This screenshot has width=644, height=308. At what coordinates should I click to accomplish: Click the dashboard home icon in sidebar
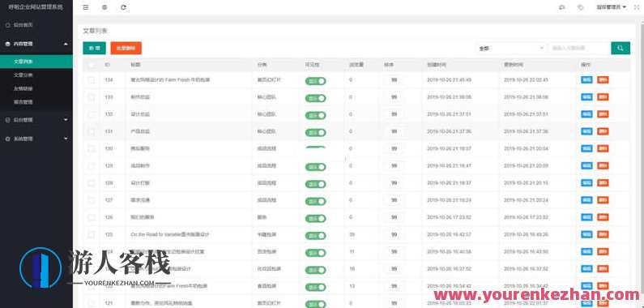[x=7, y=25]
